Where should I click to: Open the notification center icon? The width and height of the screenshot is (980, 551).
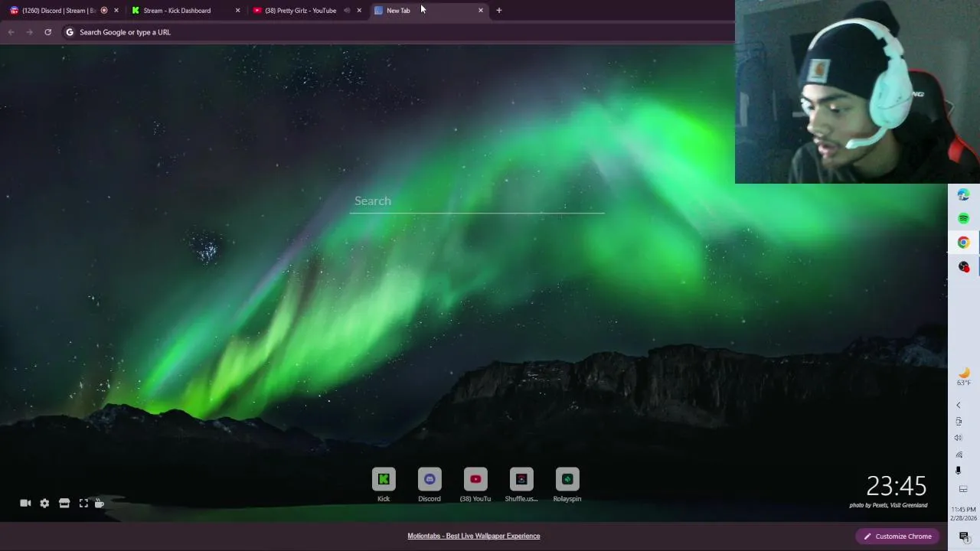click(964, 536)
